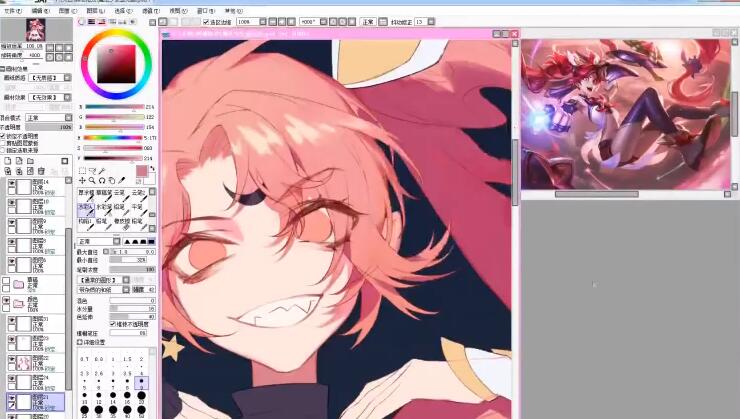740x419 pixels.
Task: Hide the 颜色 folder layer
Action: click(x=6, y=300)
